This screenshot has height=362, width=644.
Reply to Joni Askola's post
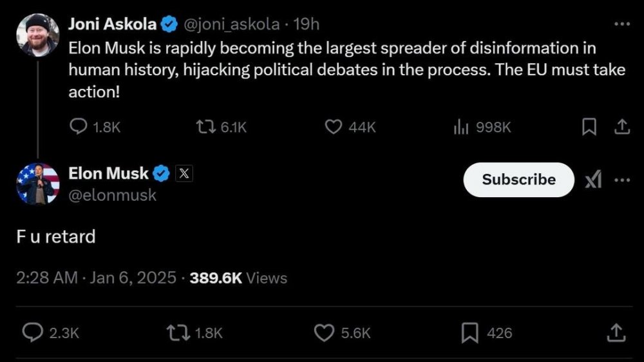[x=79, y=128]
